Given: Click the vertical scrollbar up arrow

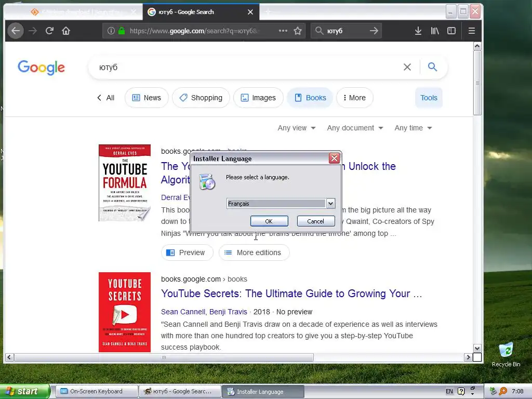Looking at the screenshot, I should pos(477,46).
